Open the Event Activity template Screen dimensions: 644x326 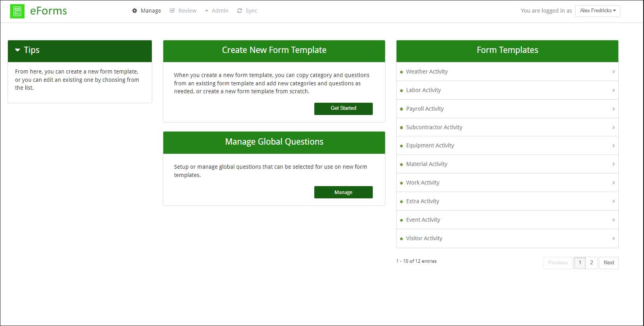point(507,220)
